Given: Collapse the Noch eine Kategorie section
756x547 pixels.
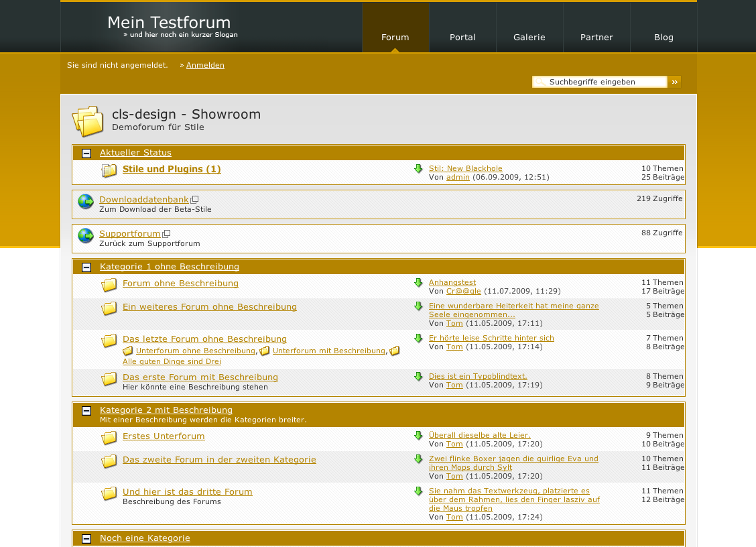Looking at the screenshot, I should point(86,539).
